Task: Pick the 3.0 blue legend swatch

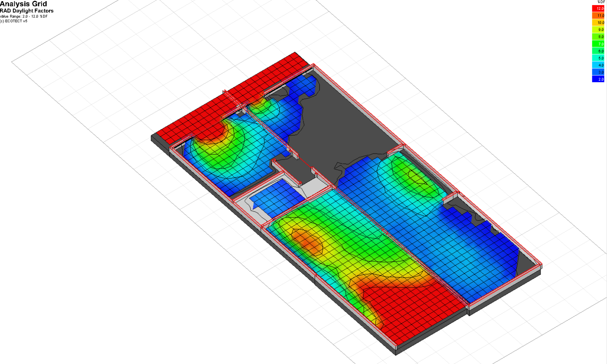Action: click(x=598, y=72)
